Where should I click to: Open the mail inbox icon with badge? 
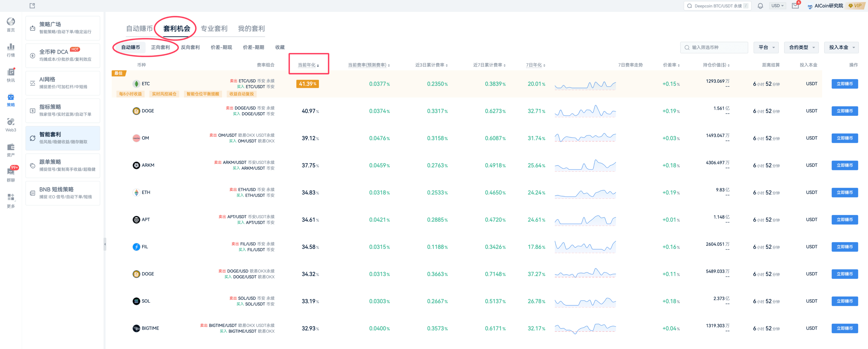(795, 6)
